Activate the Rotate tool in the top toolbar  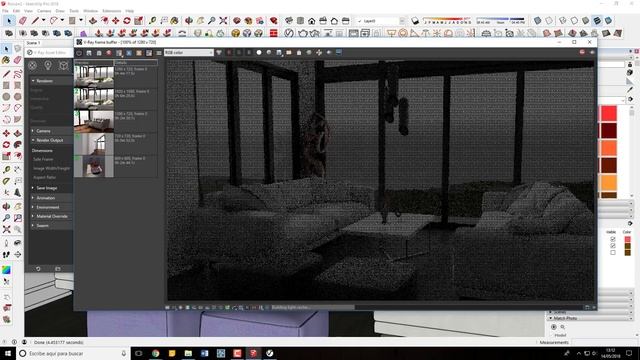127,20
